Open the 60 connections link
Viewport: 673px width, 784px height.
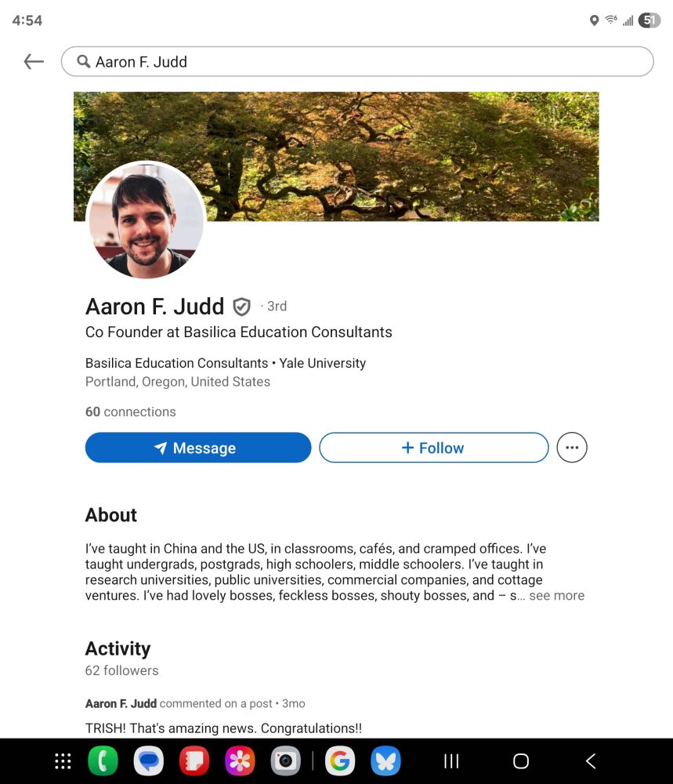[130, 412]
